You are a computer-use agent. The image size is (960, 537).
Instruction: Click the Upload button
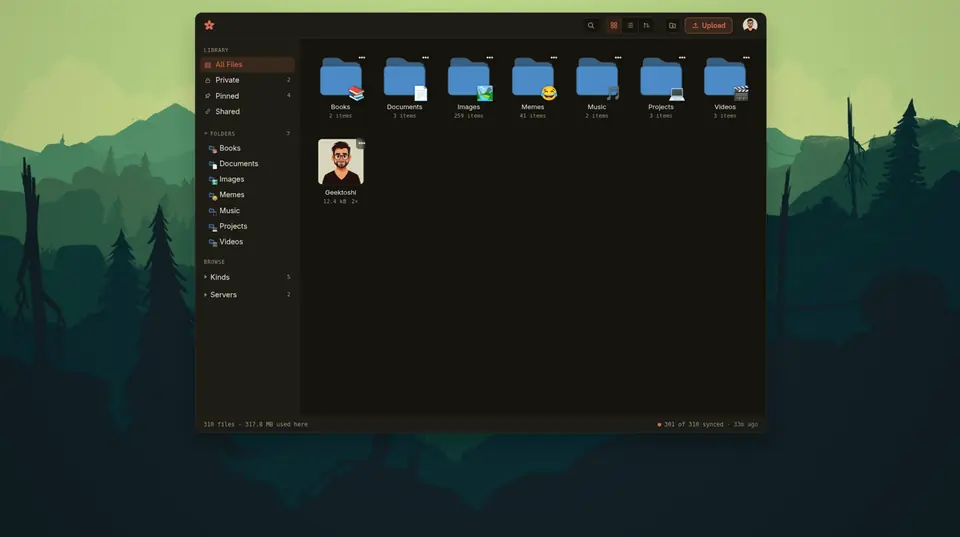(x=708, y=26)
